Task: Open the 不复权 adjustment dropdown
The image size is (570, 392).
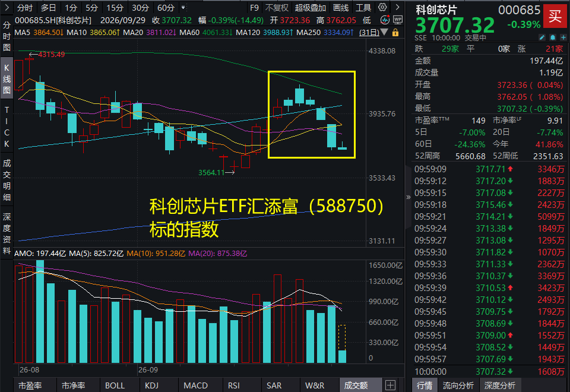Action: coord(277,8)
